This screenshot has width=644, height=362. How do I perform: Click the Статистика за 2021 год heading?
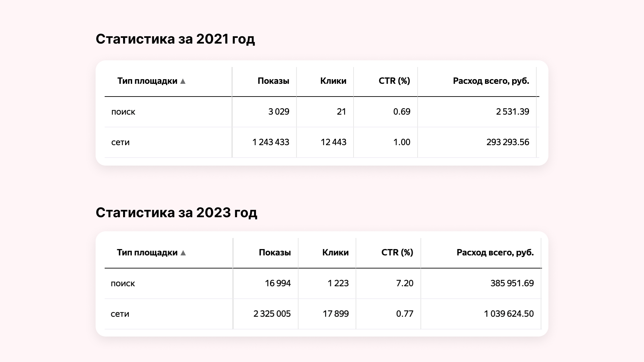point(175,39)
